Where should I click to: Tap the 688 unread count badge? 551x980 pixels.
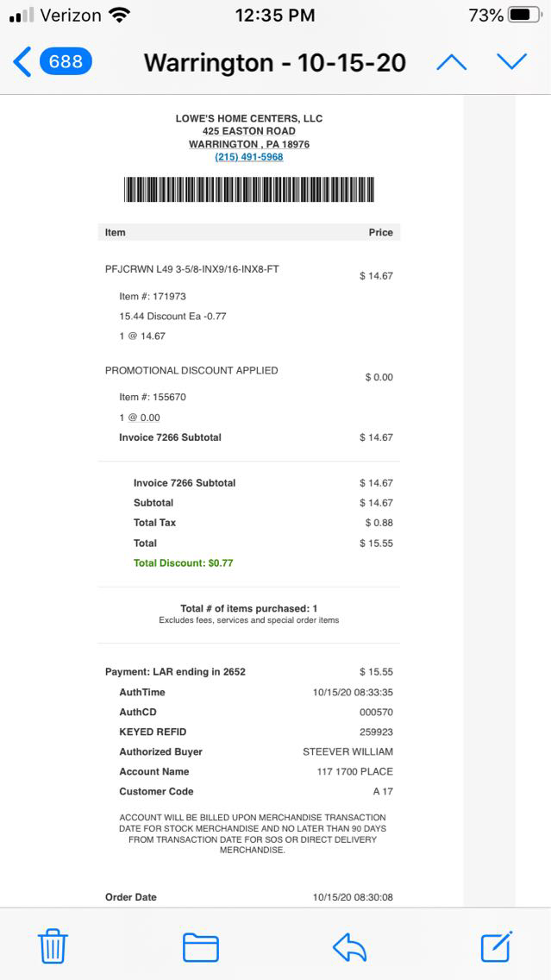coord(66,62)
